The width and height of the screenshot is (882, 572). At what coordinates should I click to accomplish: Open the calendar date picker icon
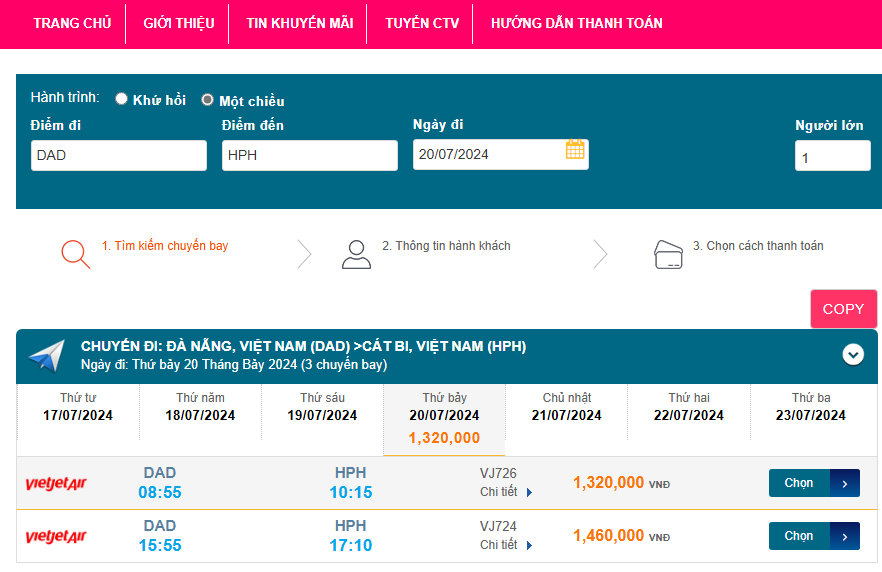click(575, 150)
